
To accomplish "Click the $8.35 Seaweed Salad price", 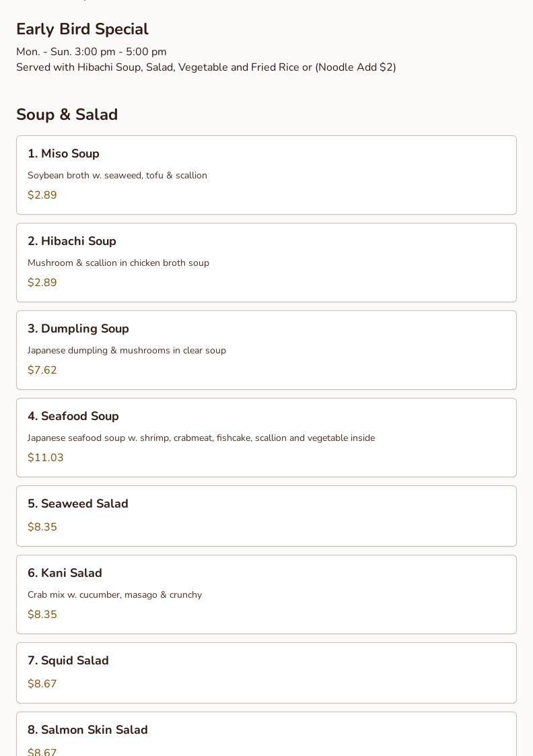I will pos(42,527).
